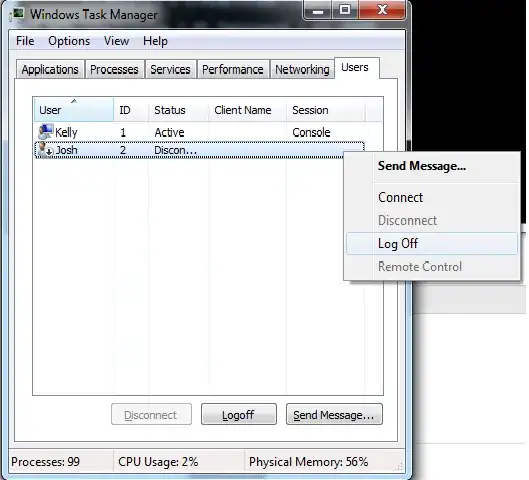
Task: Switch to the Processes tab
Action: point(114,69)
